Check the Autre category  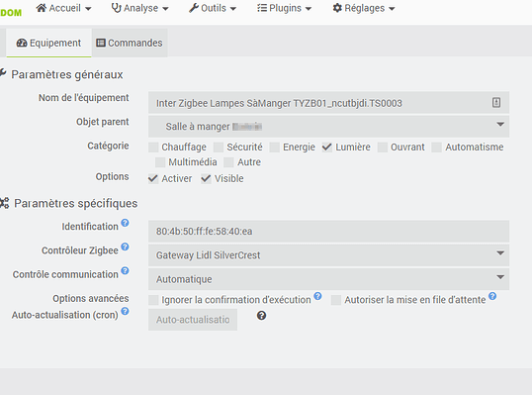point(229,162)
